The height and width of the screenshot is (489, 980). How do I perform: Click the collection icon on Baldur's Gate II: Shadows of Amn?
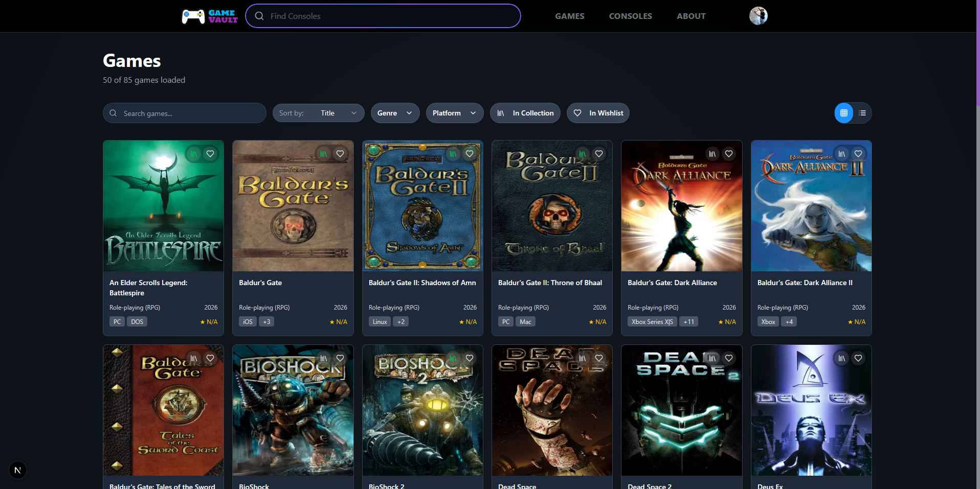tap(452, 153)
